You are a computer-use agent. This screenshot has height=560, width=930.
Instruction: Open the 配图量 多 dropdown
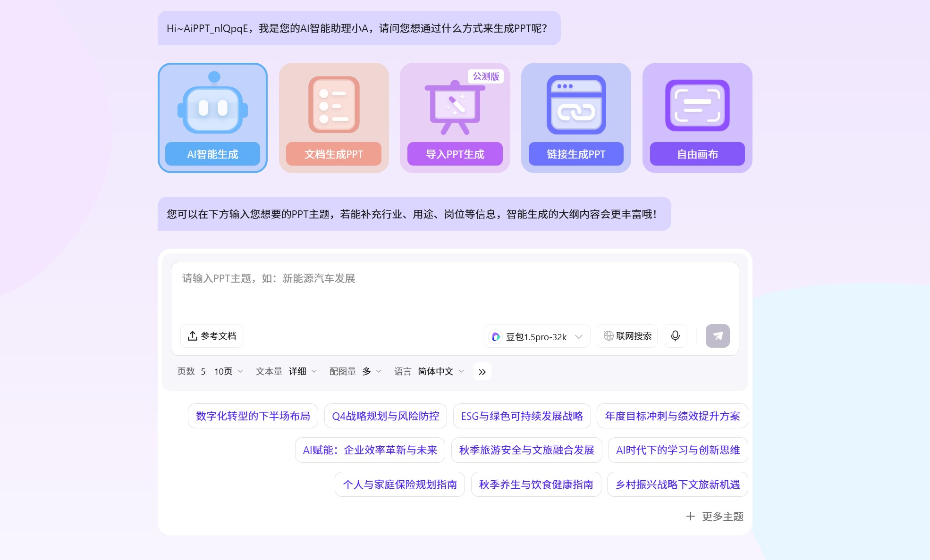pos(355,372)
